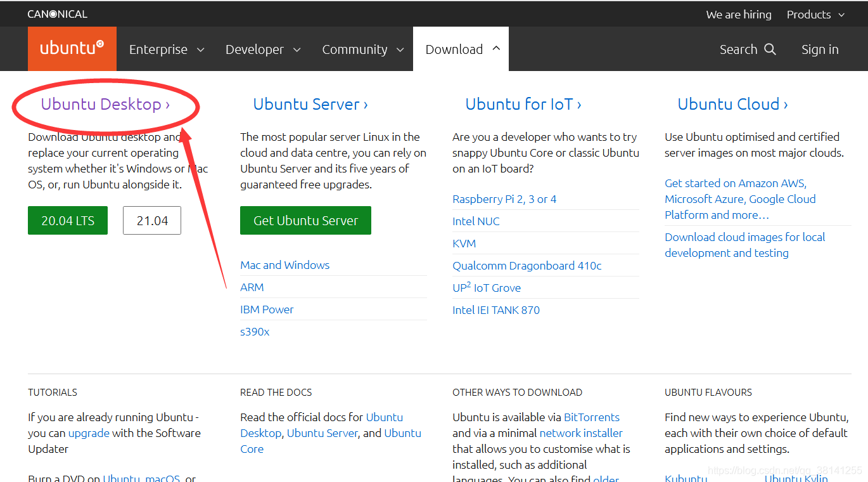Open the Ubuntu for IoT heading link

(x=523, y=104)
